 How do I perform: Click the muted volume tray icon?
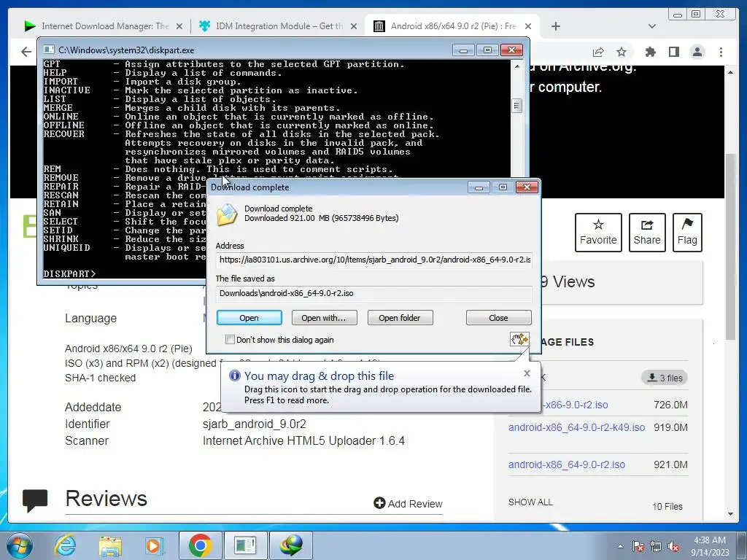(673, 546)
